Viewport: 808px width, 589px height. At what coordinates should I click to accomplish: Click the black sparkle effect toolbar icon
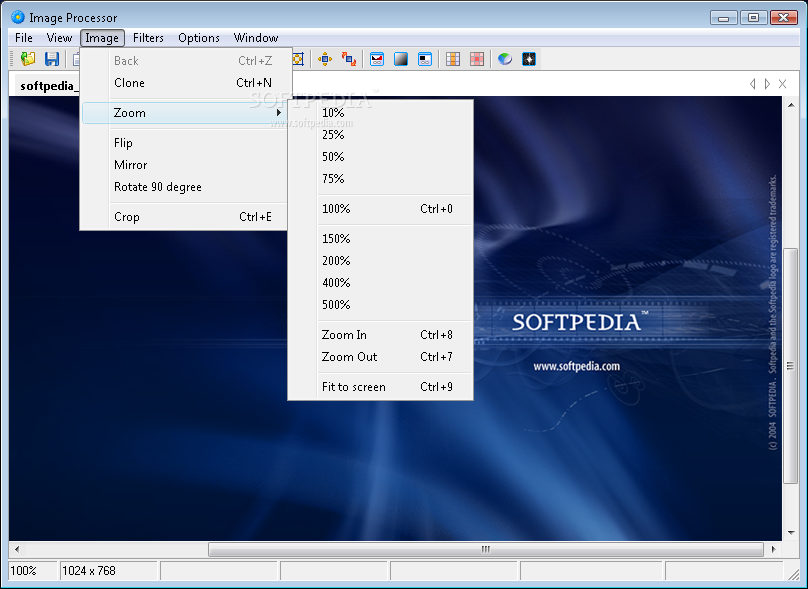pos(529,59)
